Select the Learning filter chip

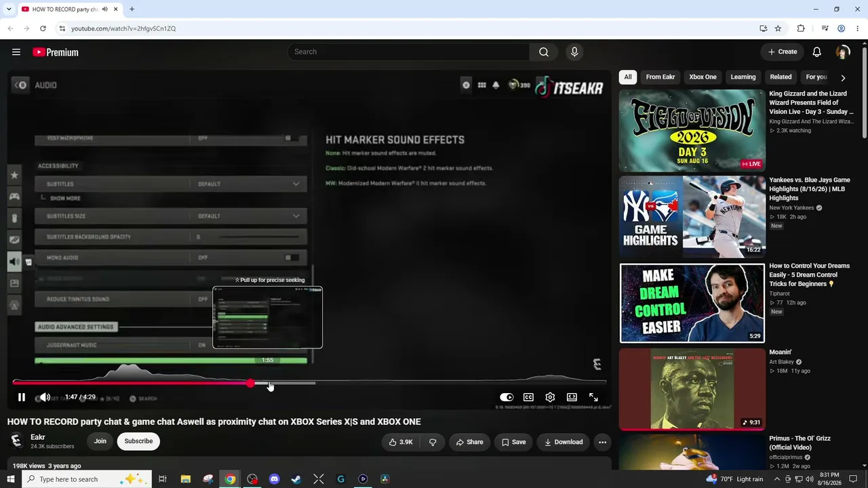[x=743, y=77]
